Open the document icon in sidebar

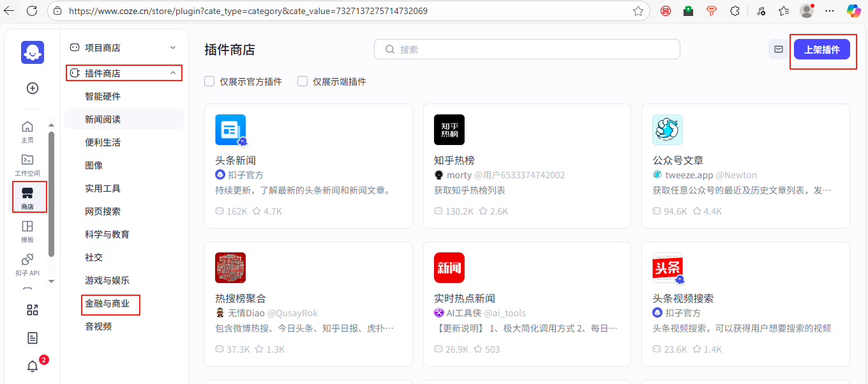click(x=33, y=338)
